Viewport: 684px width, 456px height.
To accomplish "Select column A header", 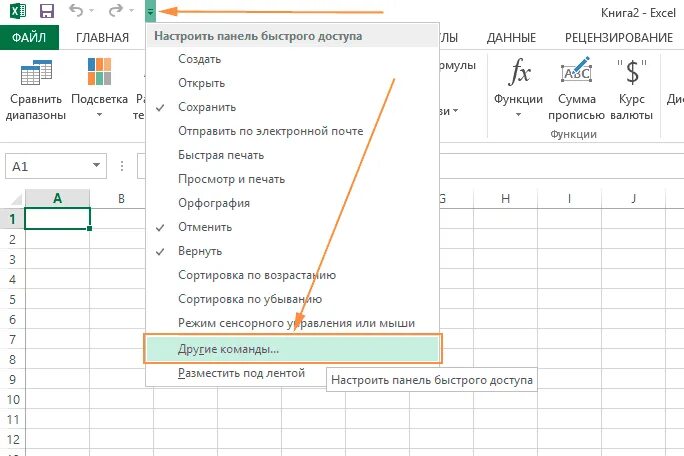I will pos(57,199).
